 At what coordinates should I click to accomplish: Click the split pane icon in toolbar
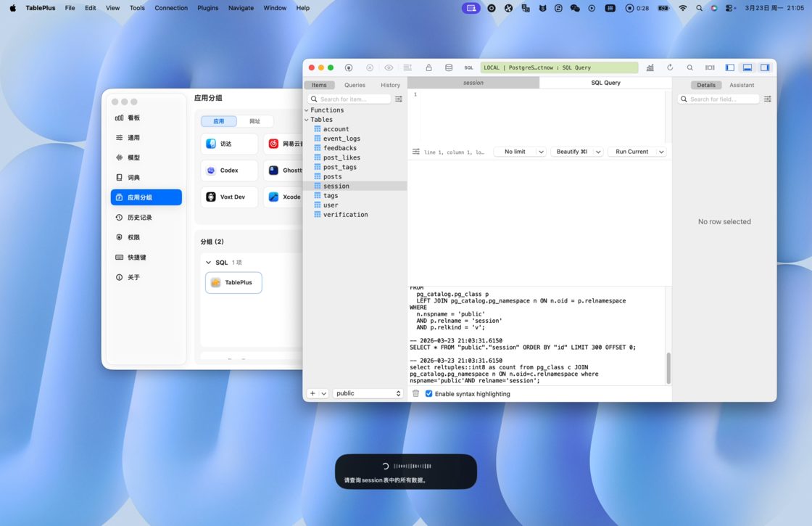click(710, 68)
